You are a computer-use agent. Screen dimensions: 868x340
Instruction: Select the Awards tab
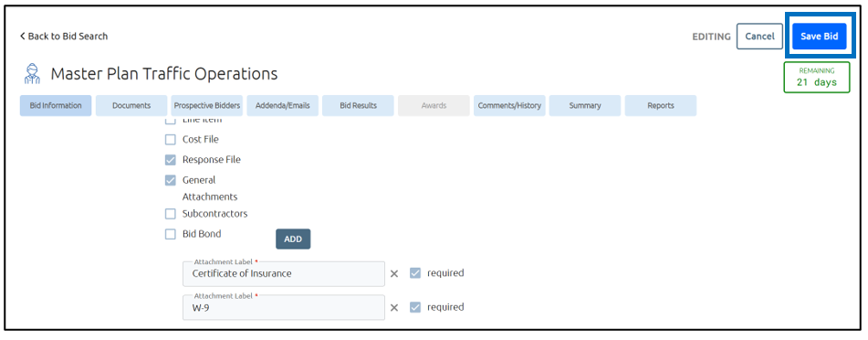[434, 105]
